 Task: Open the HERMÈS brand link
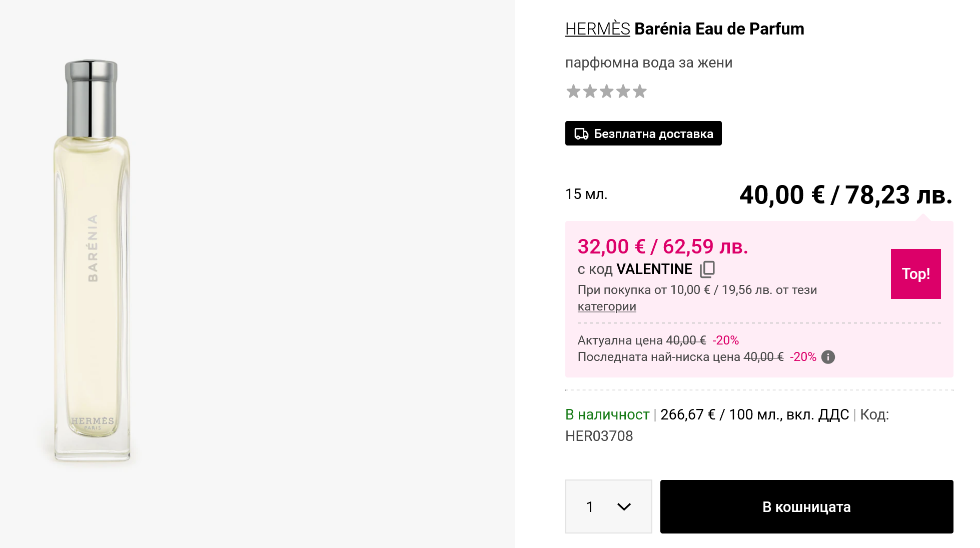click(x=597, y=29)
